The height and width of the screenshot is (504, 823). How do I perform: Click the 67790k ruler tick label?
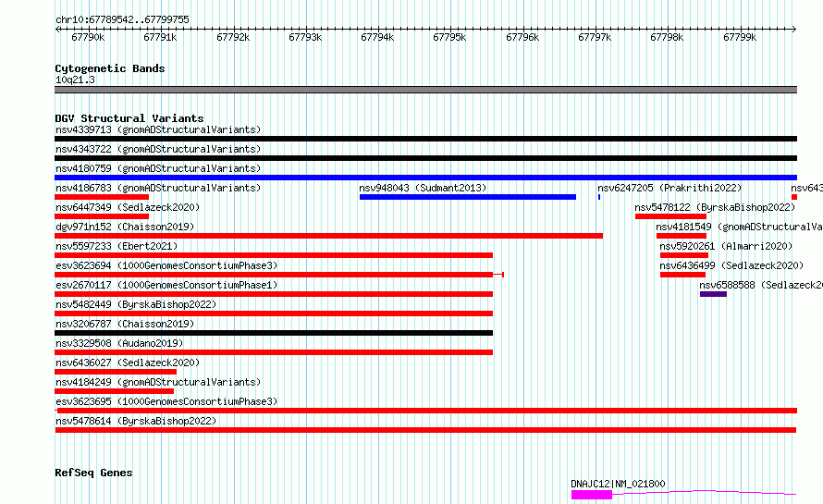point(88,37)
